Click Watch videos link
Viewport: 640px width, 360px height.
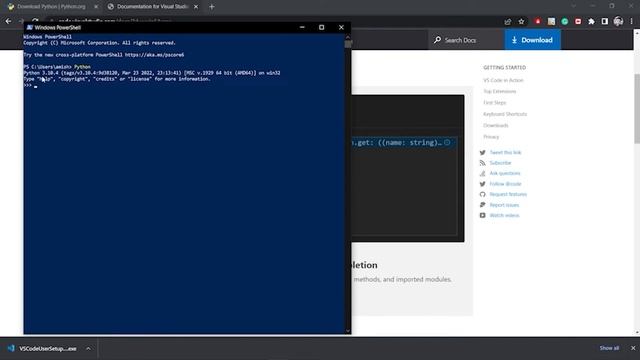point(504,216)
